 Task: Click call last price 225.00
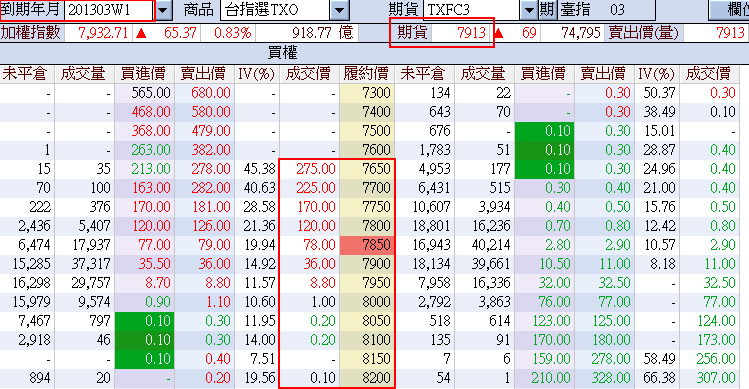click(315, 188)
